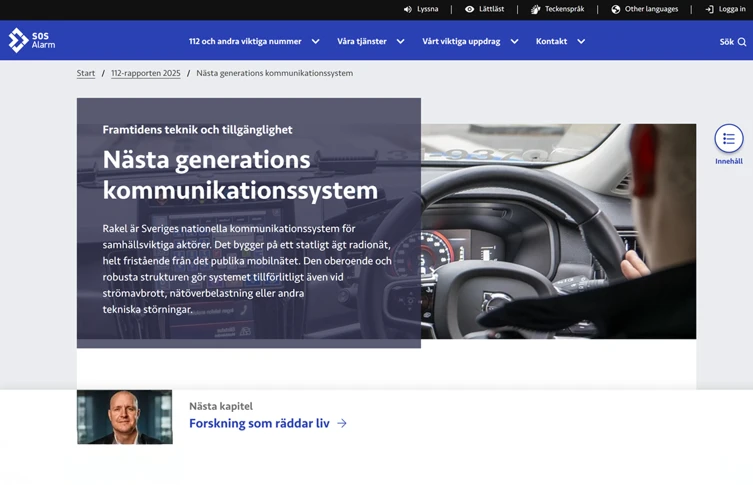Expand the Vårt viktiga uppdrag chevron
Image resolution: width=753 pixels, height=485 pixels.
coord(515,42)
